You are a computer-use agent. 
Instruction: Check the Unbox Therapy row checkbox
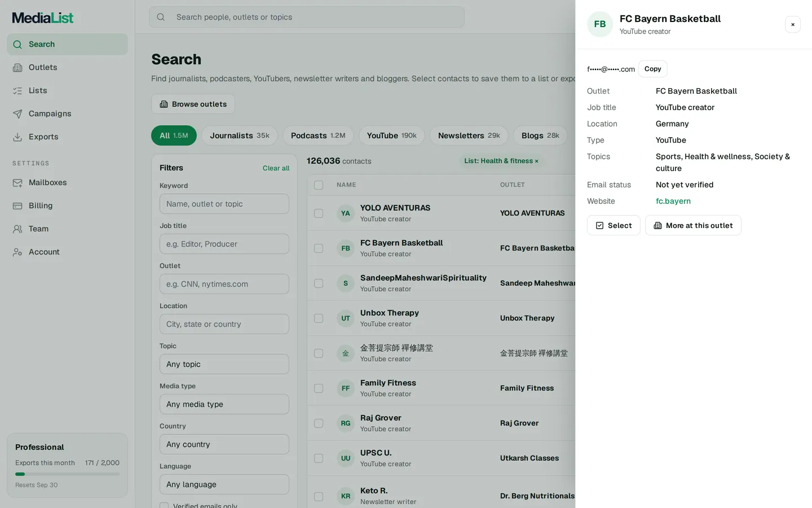tap(319, 318)
